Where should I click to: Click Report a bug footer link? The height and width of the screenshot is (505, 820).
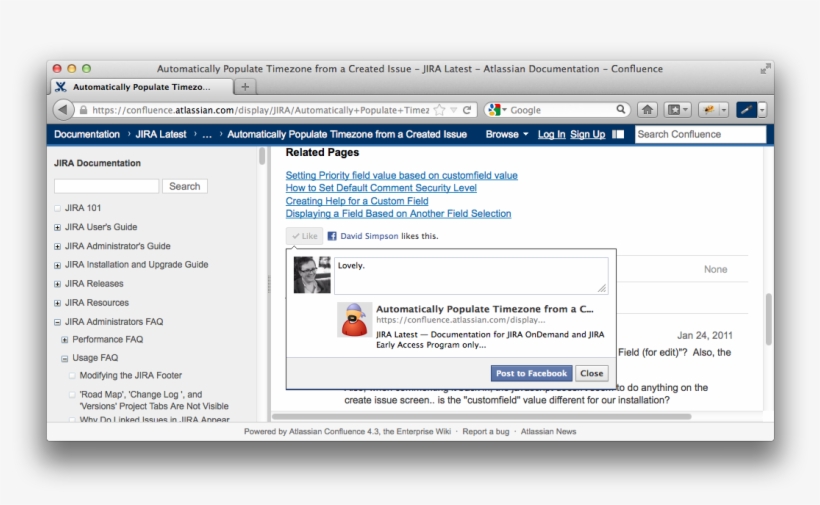485,431
